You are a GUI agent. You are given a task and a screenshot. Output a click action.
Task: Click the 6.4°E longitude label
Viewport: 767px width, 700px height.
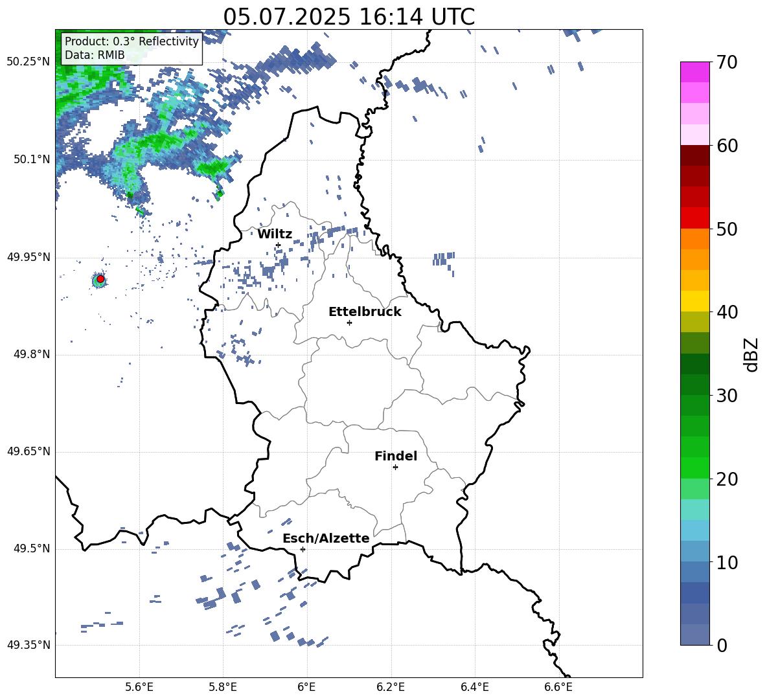click(474, 687)
